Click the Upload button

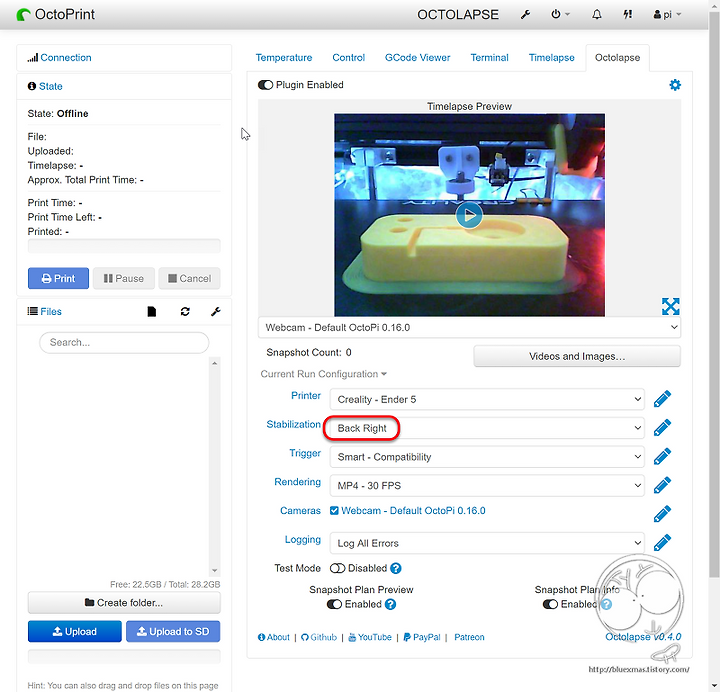point(74,632)
